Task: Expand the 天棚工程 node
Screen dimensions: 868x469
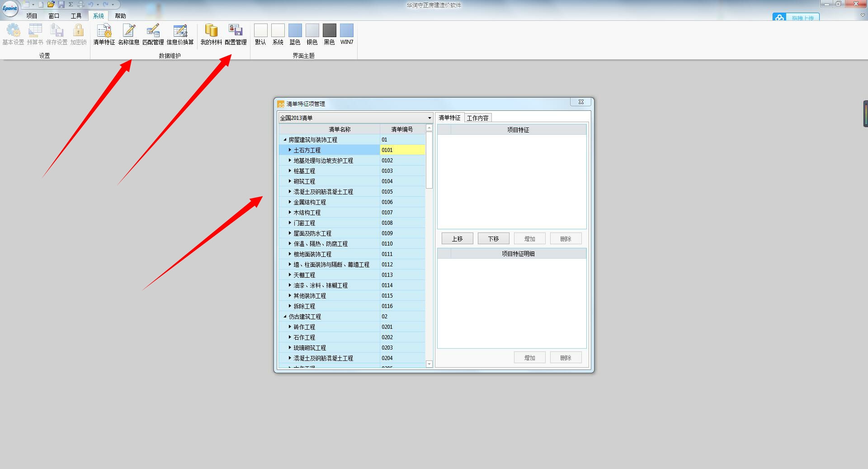Action: click(290, 275)
